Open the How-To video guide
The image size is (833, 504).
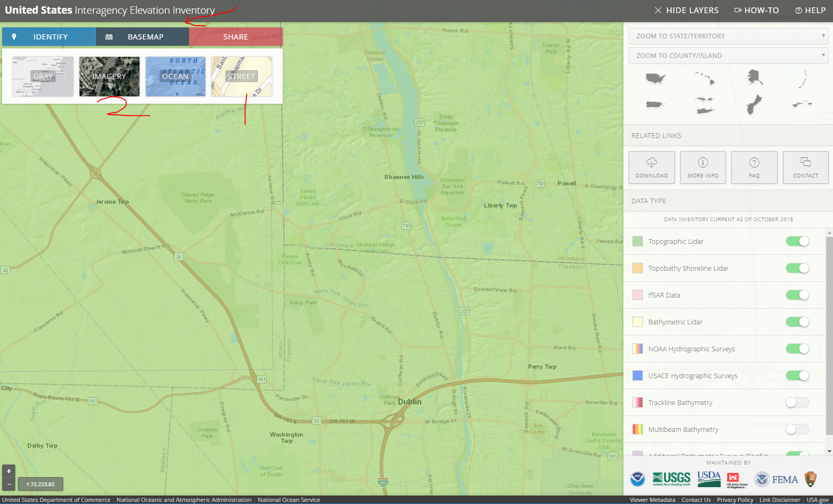click(757, 10)
